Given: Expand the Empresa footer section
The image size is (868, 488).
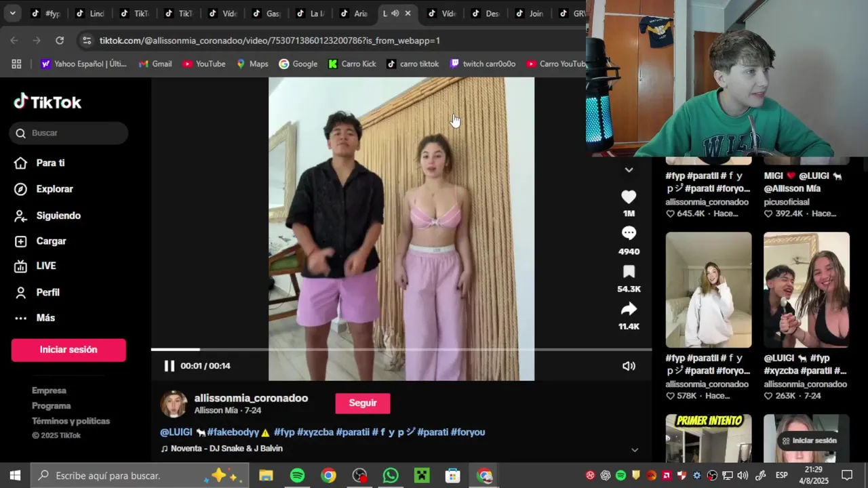Looking at the screenshot, I should point(49,390).
